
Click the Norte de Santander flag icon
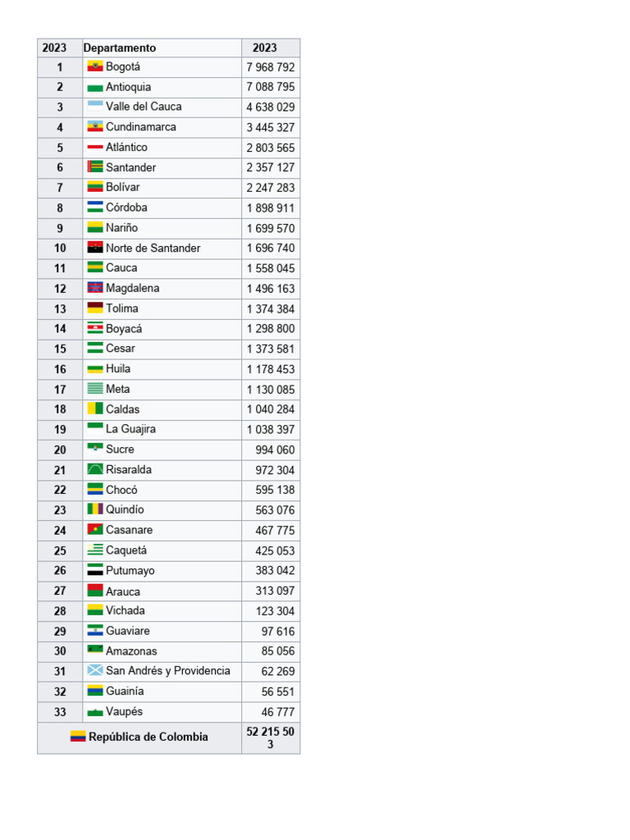click(x=95, y=248)
